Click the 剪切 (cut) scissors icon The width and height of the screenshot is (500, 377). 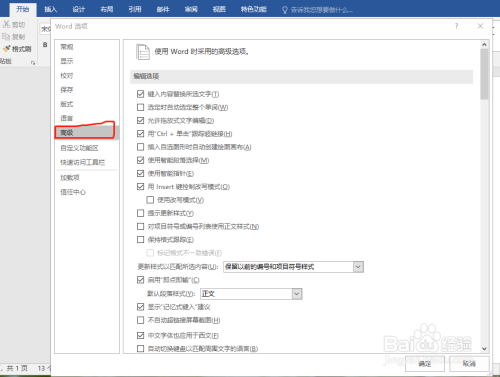(6, 24)
